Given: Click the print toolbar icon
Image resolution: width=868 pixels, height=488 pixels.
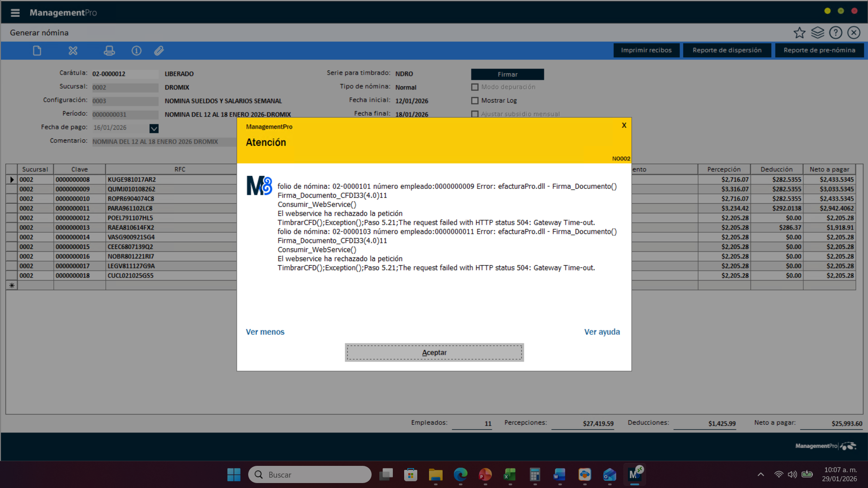Looking at the screenshot, I should coord(109,51).
